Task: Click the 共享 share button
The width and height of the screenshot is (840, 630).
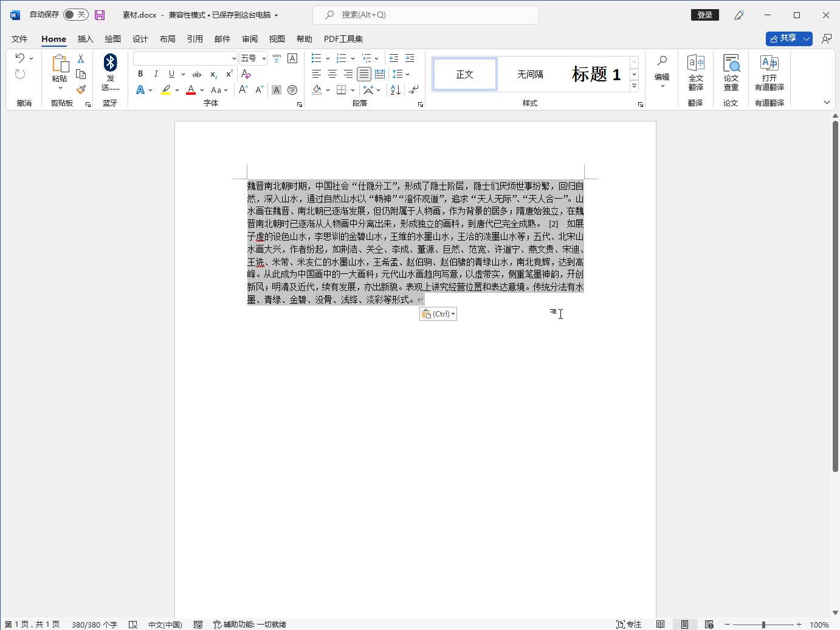Action: [x=783, y=39]
